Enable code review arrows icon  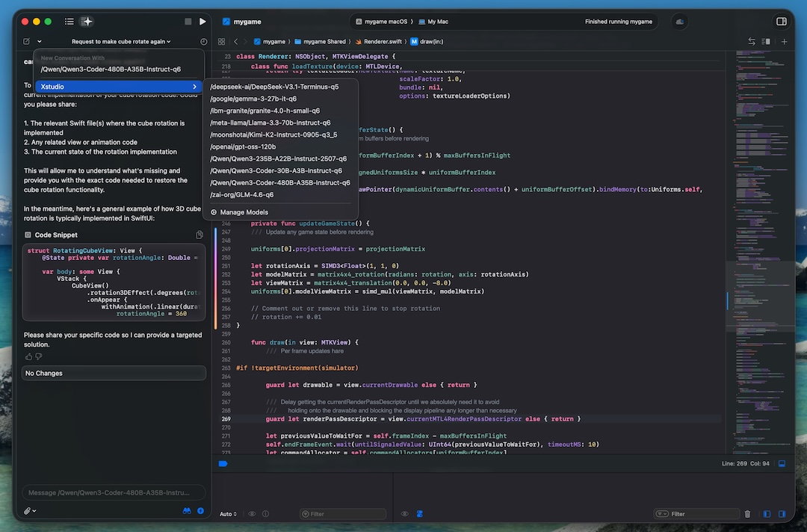(752, 42)
